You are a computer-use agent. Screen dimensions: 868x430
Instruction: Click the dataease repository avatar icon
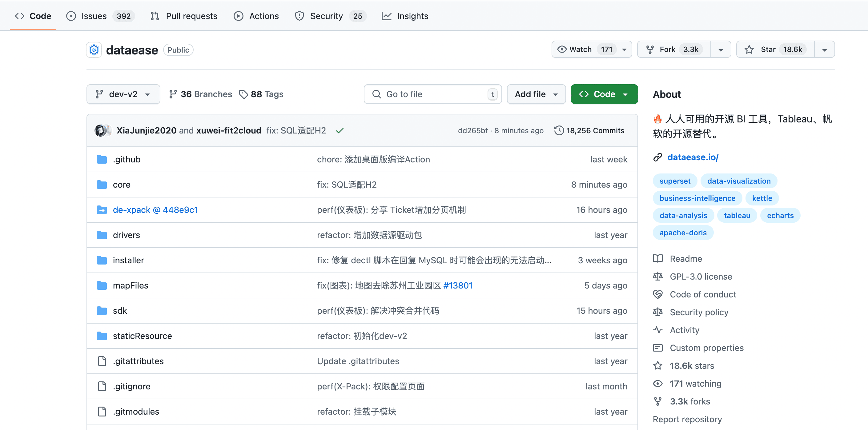[94, 50]
